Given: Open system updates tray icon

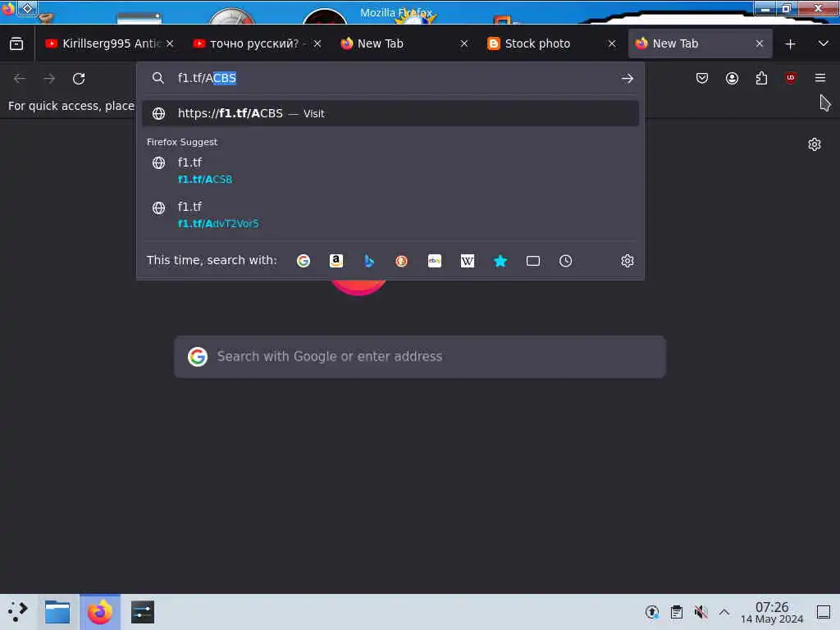Looking at the screenshot, I should coord(651,612).
